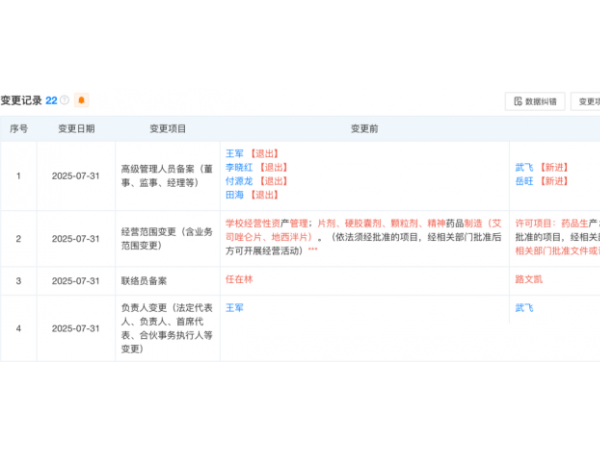Click the 变更记录 count number 22

click(x=51, y=100)
